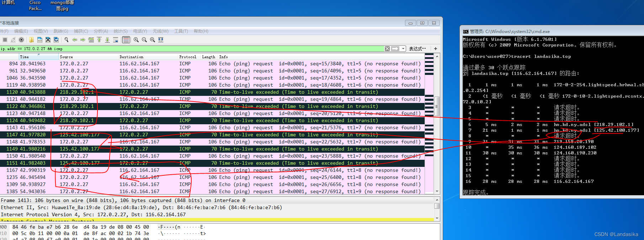Screen dimensions: 644x240
Task: Clear the display filter with X icon
Action: (x=387, y=49)
